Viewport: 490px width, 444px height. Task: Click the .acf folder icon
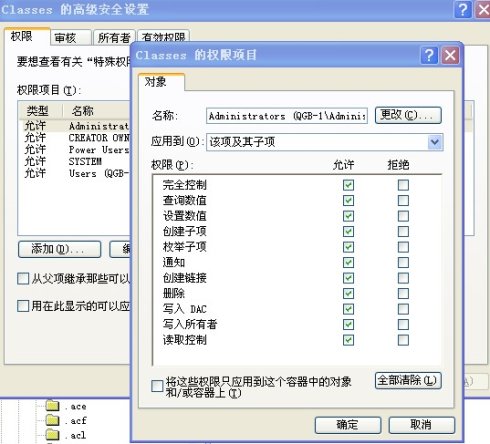53,420
